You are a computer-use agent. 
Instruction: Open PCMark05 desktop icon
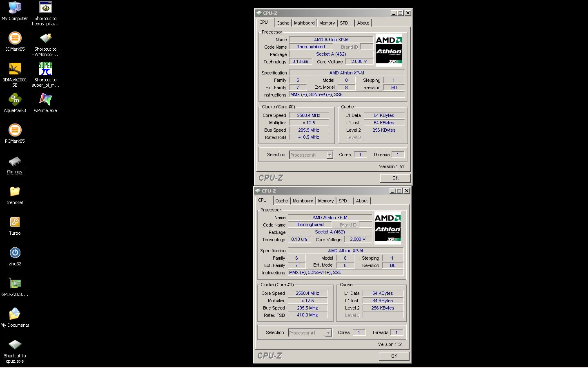click(x=15, y=134)
